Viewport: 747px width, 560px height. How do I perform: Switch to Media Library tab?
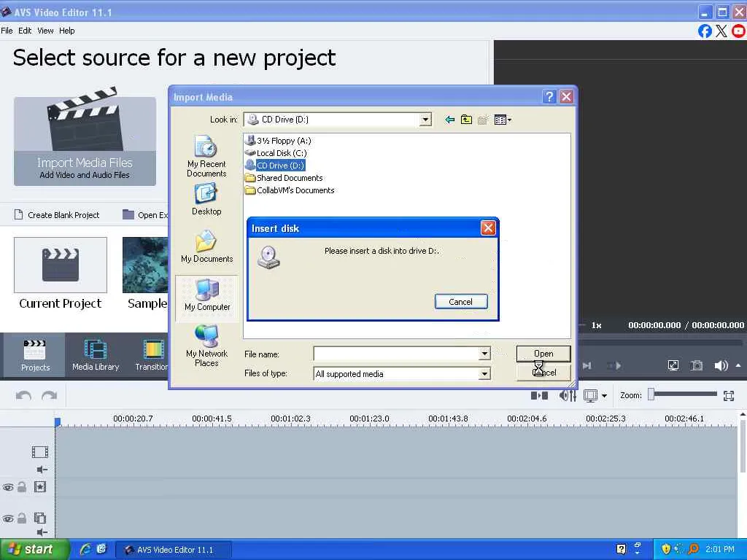96,355
